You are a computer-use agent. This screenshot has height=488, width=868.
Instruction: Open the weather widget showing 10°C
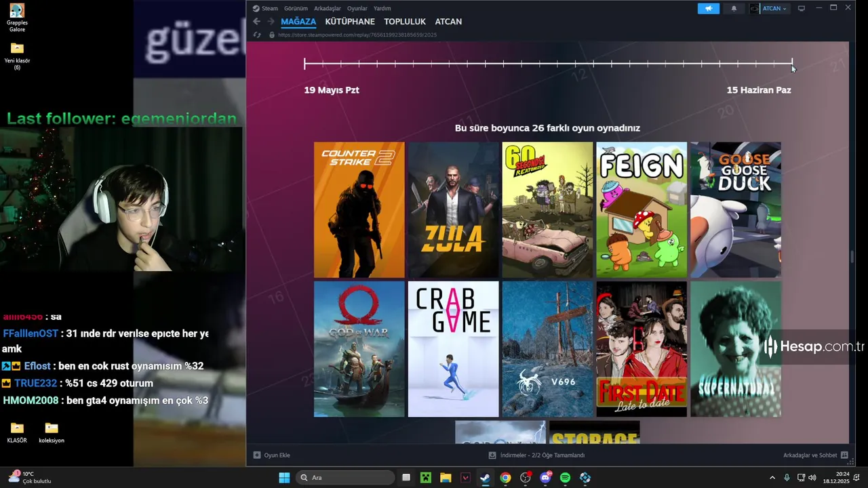pyautogui.click(x=31, y=478)
